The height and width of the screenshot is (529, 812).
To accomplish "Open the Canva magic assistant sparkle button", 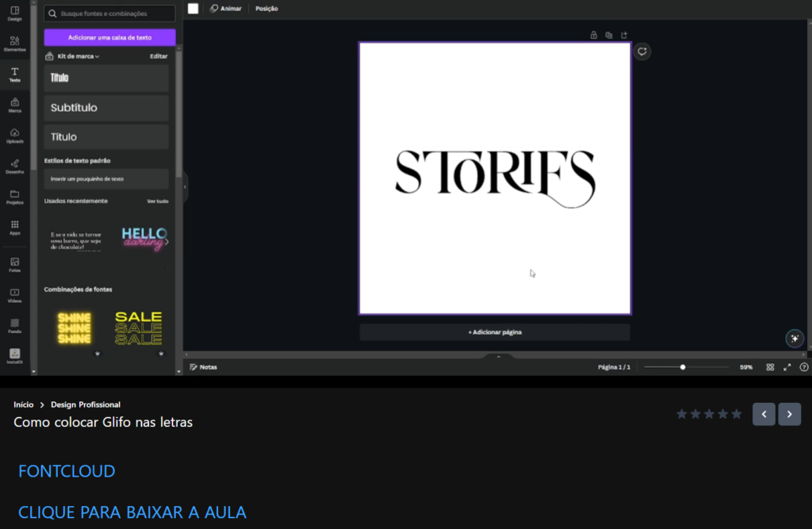I will pos(794,339).
